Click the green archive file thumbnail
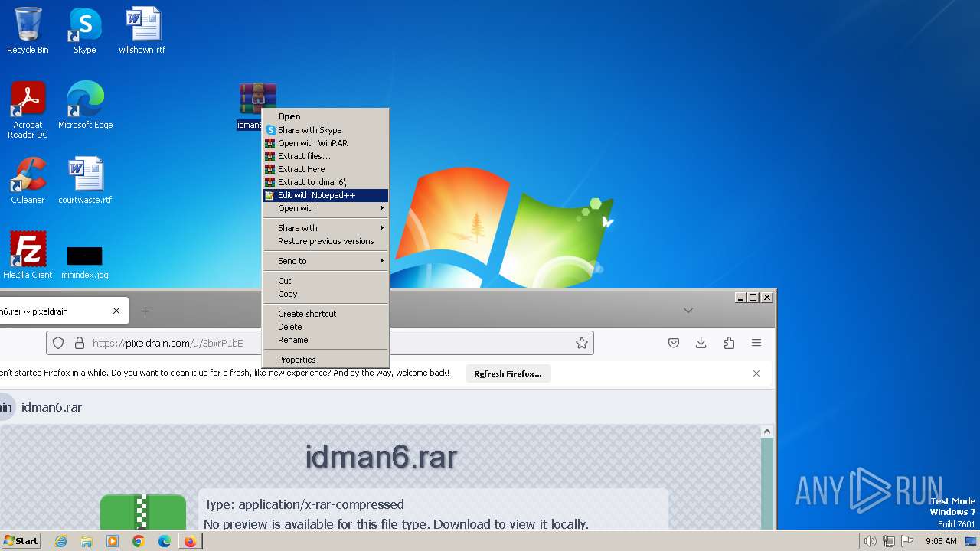 [143, 512]
